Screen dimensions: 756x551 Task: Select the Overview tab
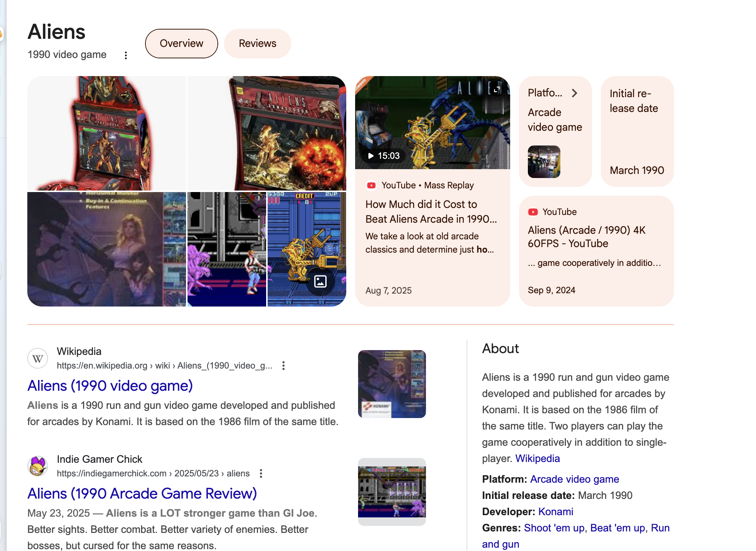[182, 44]
